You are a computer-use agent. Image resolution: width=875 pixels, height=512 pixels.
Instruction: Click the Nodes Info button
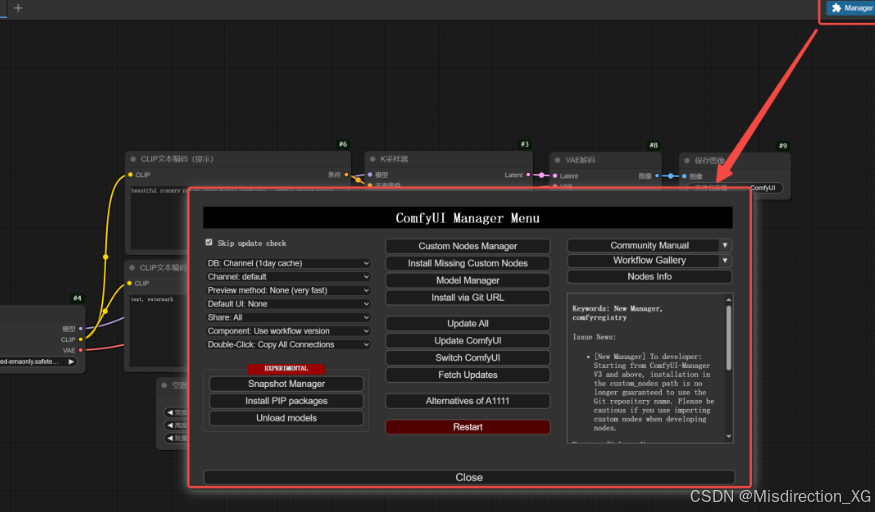tap(650, 277)
